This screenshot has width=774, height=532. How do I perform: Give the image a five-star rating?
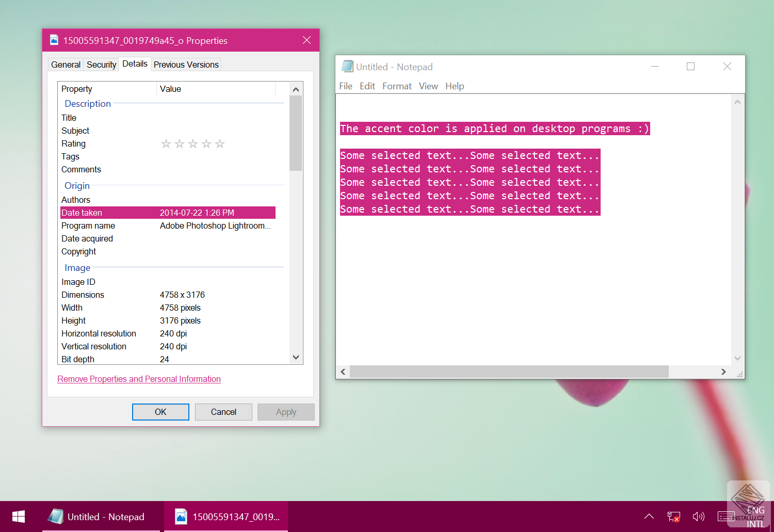point(220,143)
